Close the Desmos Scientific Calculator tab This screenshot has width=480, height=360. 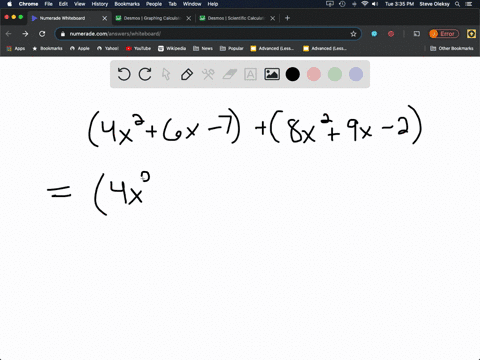(x=273, y=18)
